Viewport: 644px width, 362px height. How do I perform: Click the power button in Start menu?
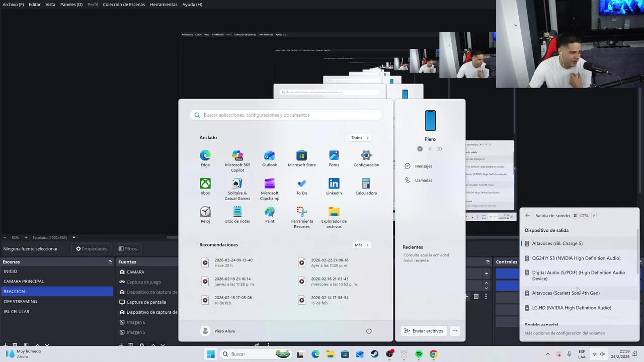pyautogui.click(x=369, y=331)
